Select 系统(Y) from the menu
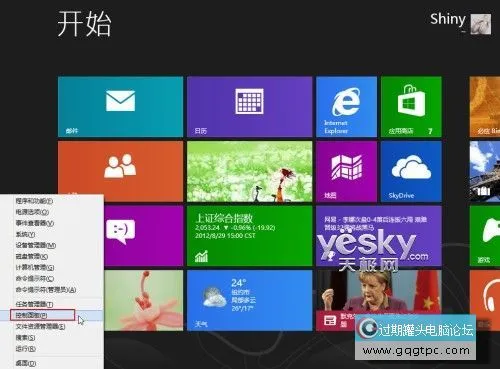The image size is (500, 369). [25, 234]
